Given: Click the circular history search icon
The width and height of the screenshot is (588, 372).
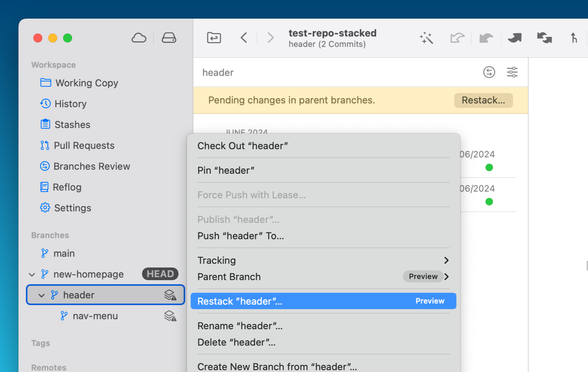Looking at the screenshot, I should 489,72.
